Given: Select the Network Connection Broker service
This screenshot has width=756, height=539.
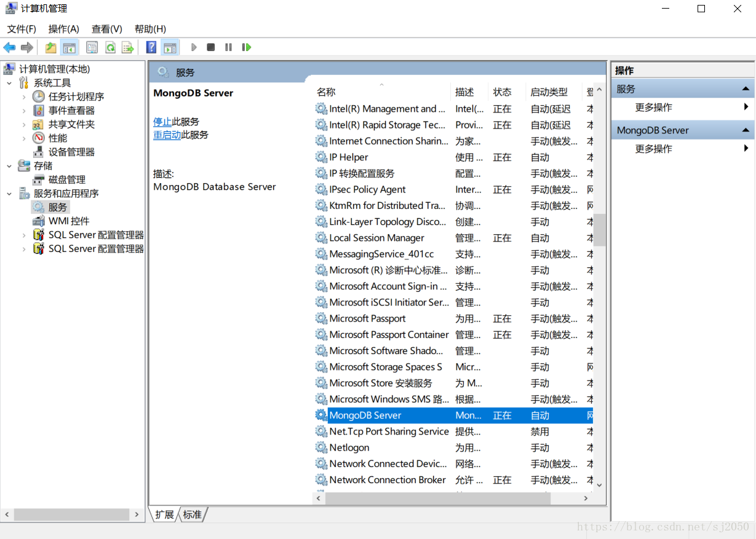Looking at the screenshot, I should point(453,480).
